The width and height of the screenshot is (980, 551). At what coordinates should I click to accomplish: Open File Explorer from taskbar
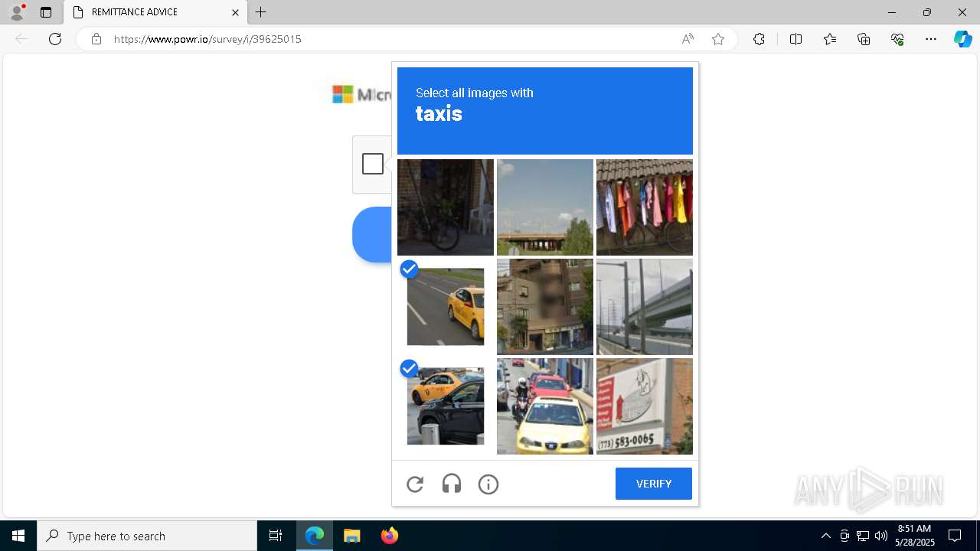pyautogui.click(x=351, y=536)
